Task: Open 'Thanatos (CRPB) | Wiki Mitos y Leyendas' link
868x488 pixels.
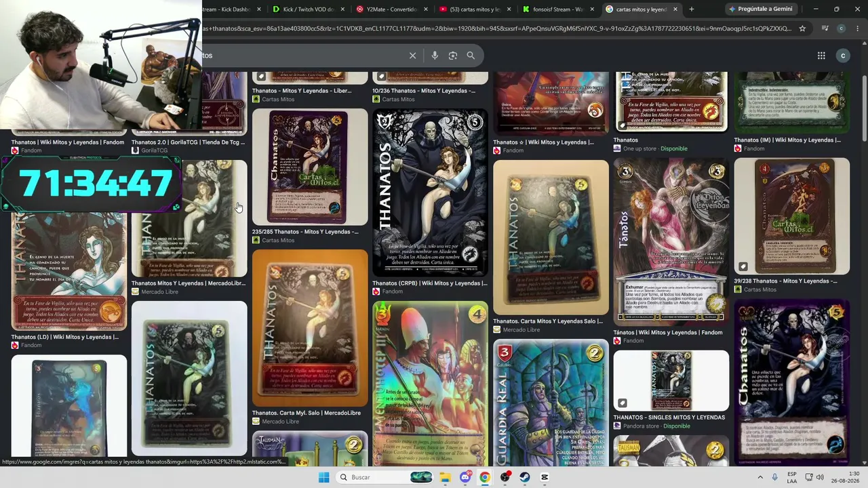Action: coord(430,283)
